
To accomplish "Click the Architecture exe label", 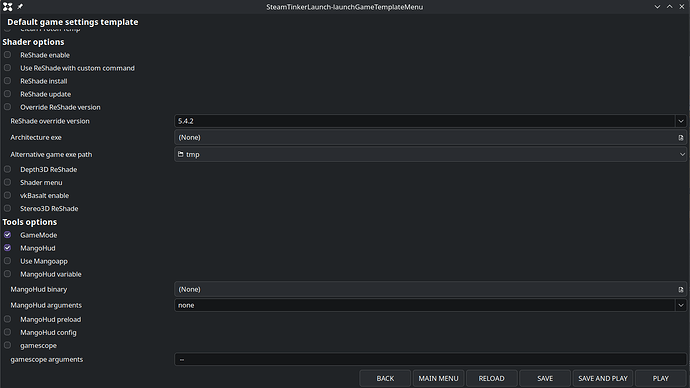I will point(36,137).
